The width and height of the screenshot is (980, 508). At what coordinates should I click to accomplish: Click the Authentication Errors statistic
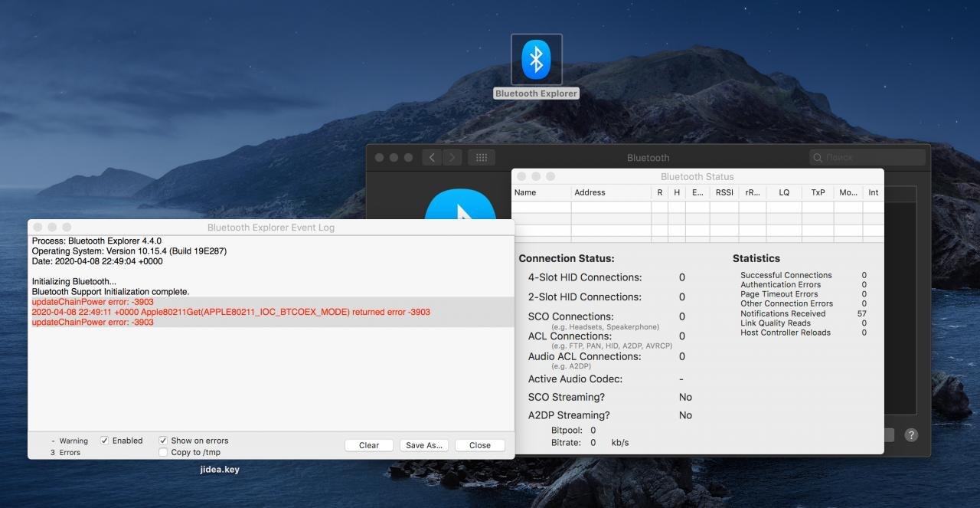[780, 284]
